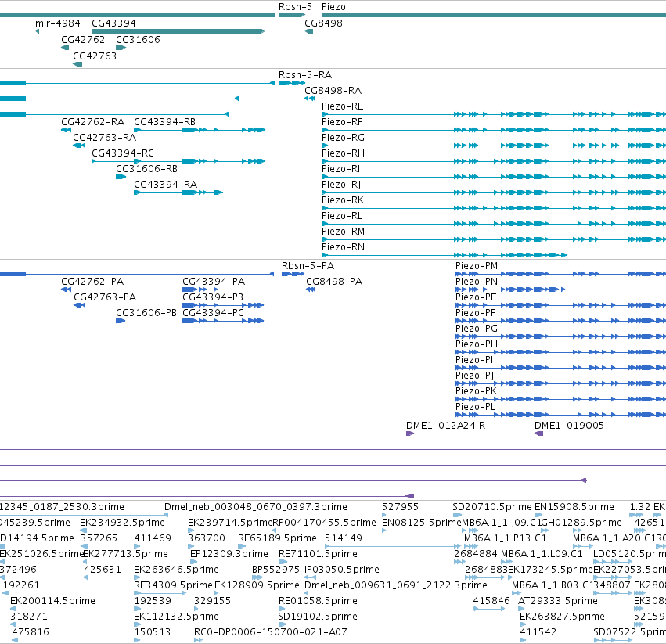The image size is (666, 644).
Task: Click protein Piezo-PN label
Action: 477,282
